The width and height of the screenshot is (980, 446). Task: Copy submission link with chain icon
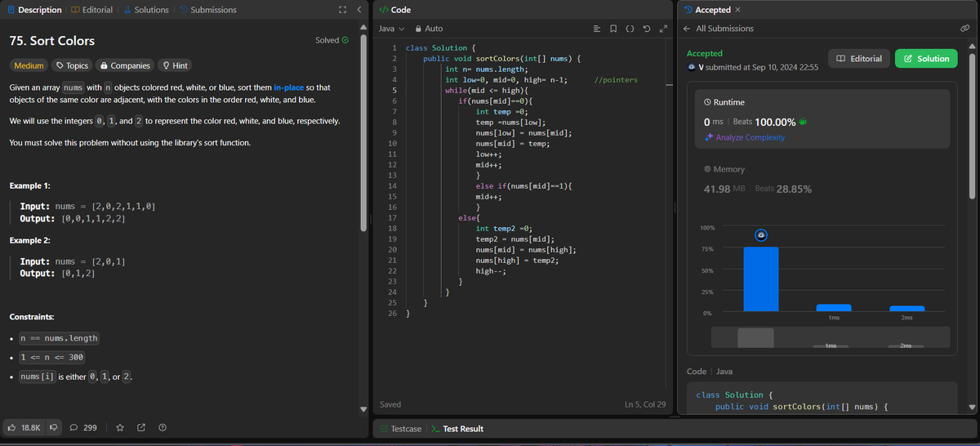point(964,29)
